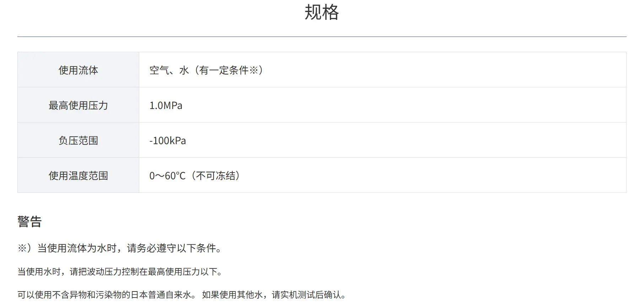Image resolution: width=644 pixels, height=305 pixels.
Task: Click the 如果使用其他水 sentence
Action: [275, 295]
